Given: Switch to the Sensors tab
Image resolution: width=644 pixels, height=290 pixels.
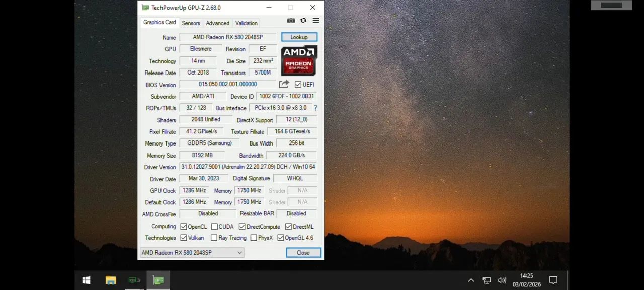Looking at the screenshot, I should point(191,23).
